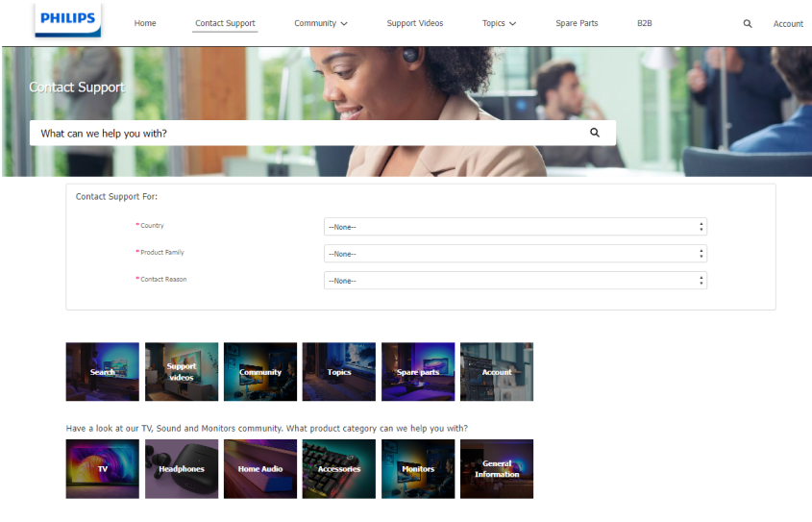812x522 pixels.
Task: Open the Topics tile
Action: pyautogui.click(x=338, y=372)
